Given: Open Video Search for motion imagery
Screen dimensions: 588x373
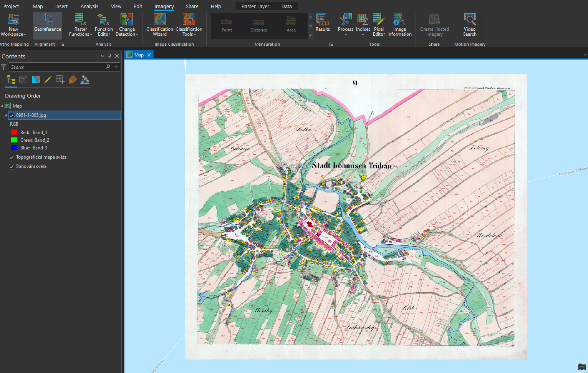Looking at the screenshot, I should 469,25.
